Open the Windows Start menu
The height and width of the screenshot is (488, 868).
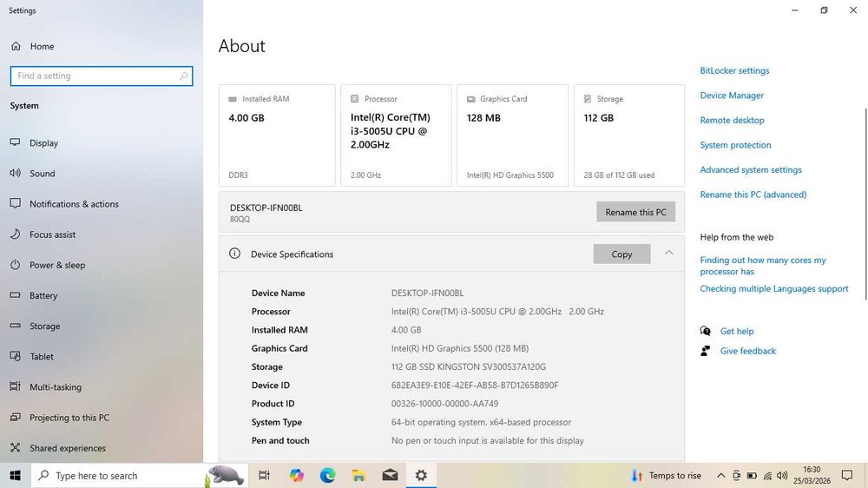point(15,475)
